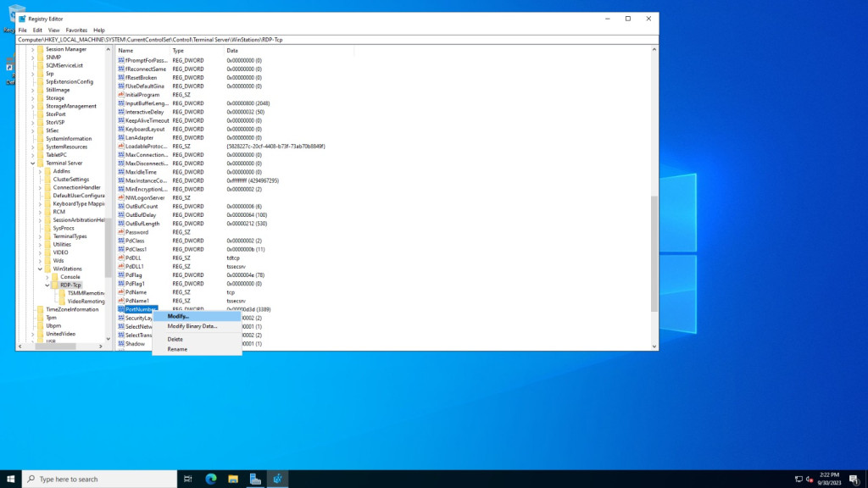The height and width of the screenshot is (488, 868).
Task: Choose Rename in the context menu
Action: coord(197,349)
